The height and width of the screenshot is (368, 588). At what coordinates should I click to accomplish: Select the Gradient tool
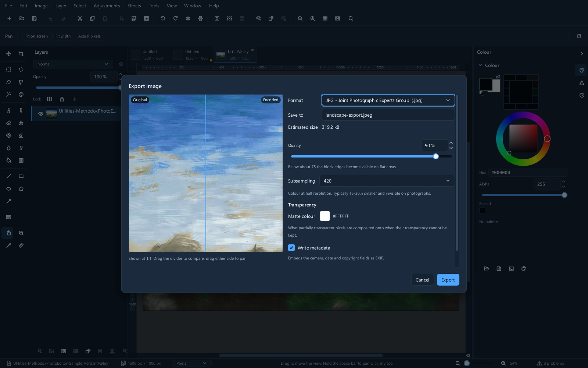pos(21,160)
